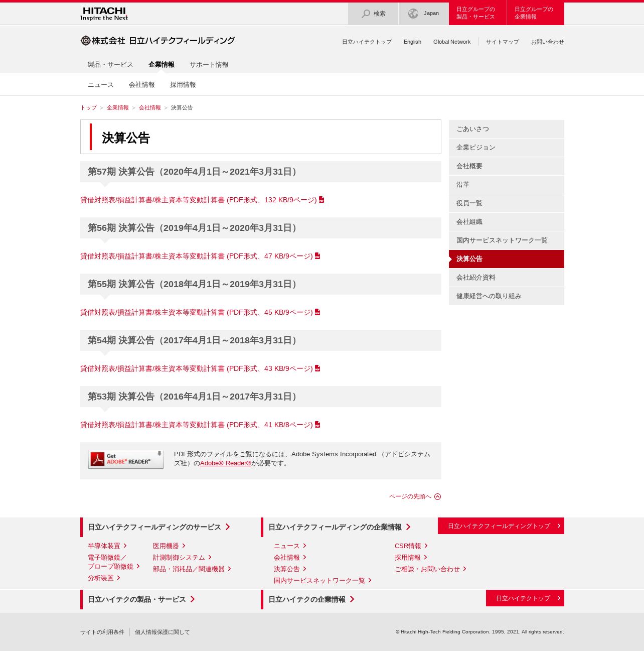
Task: Open Global Network link
Action: click(452, 42)
